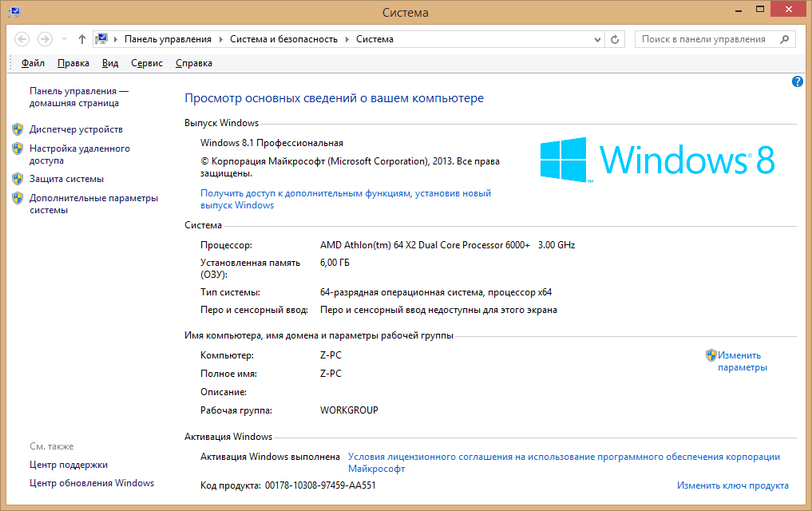The width and height of the screenshot is (812, 511).
Task: Click the computer icon in address bar
Action: (x=101, y=39)
